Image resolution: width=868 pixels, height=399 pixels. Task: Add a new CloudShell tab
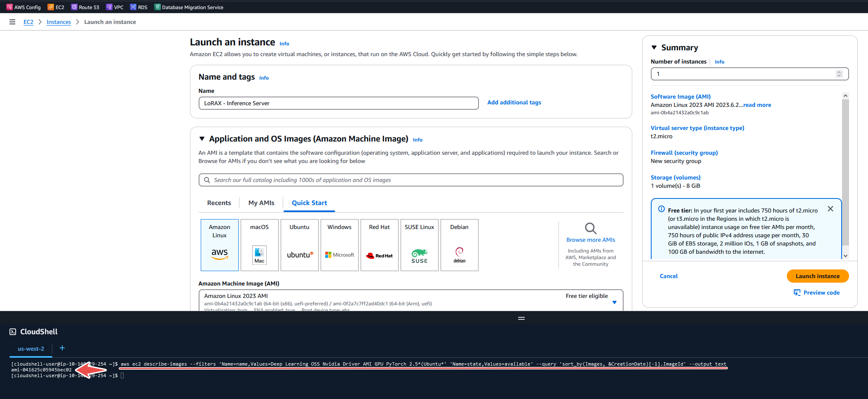coord(62,348)
